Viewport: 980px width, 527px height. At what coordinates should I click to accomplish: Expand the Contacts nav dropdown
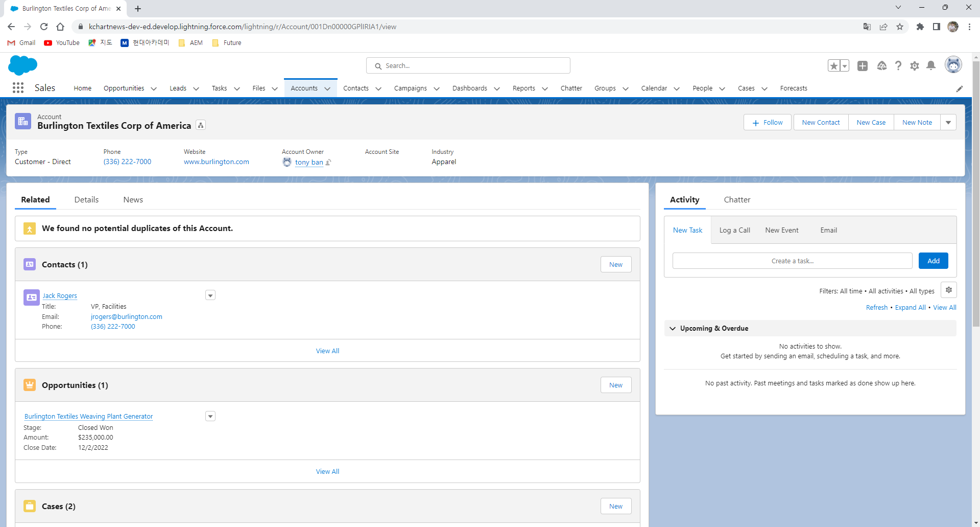[378, 88]
